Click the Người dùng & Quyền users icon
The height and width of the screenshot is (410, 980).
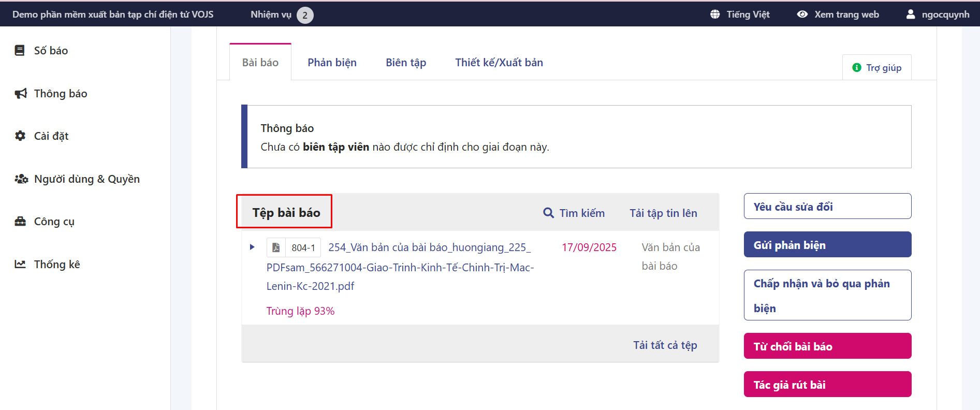[21, 179]
